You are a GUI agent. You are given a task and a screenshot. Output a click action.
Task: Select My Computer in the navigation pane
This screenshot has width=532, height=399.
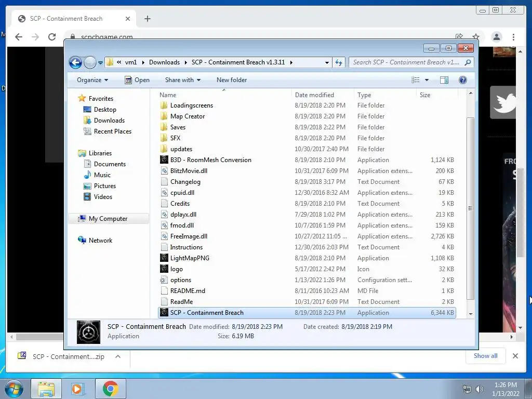click(108, 219)
